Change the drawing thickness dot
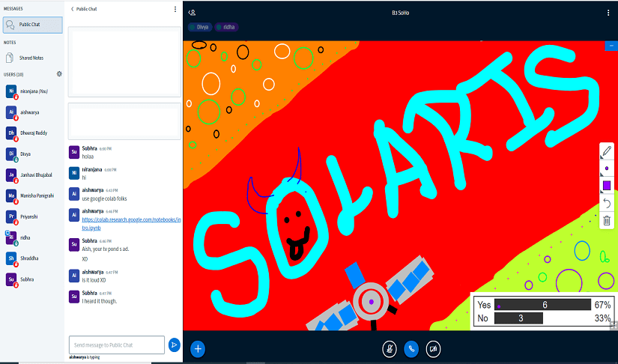Viewport: 618px width, 364px height. click(607, 169)
